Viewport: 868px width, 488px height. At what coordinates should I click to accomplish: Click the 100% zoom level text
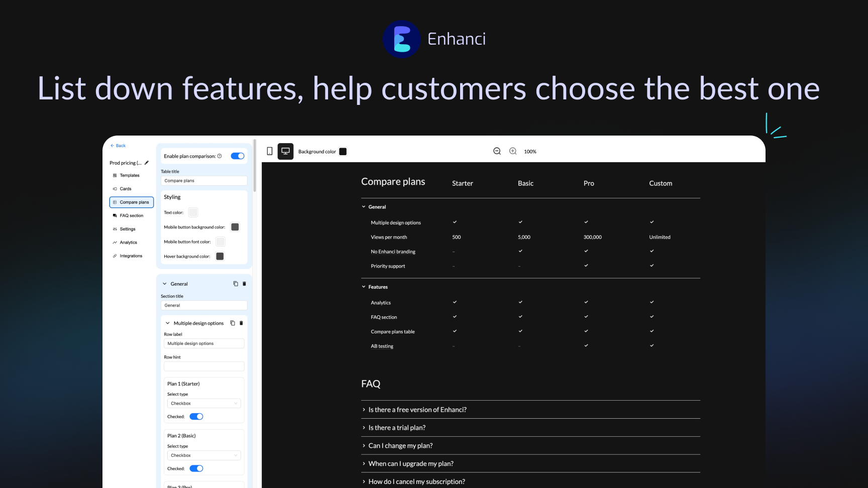[530, 152]
